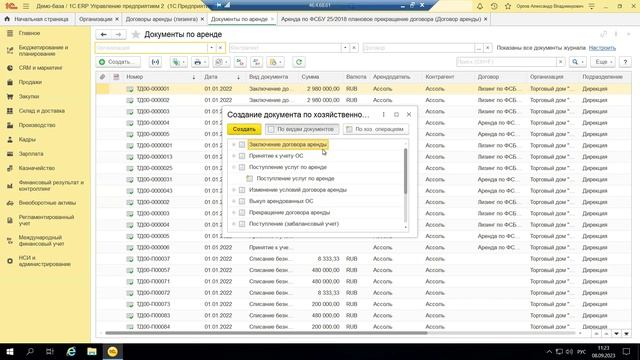Viewport: 640px width, 360px height.
Task: Expand Выкуп арендованных ОС tree node
Action: click(234, 201)
